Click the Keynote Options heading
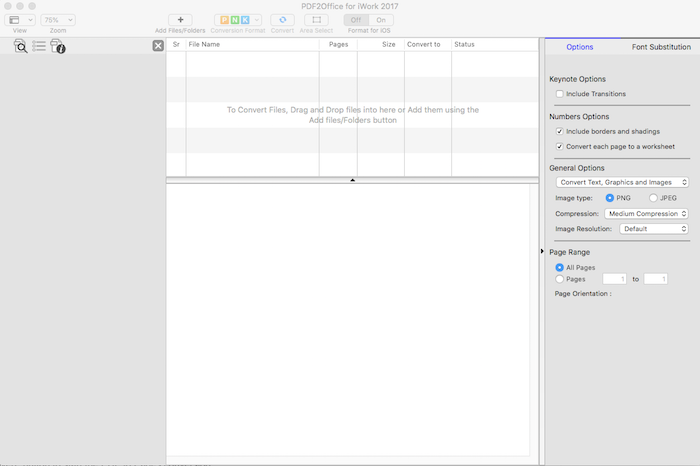This screenshot has width=700, height=466. pyautogui.click(x=577, y=79)
